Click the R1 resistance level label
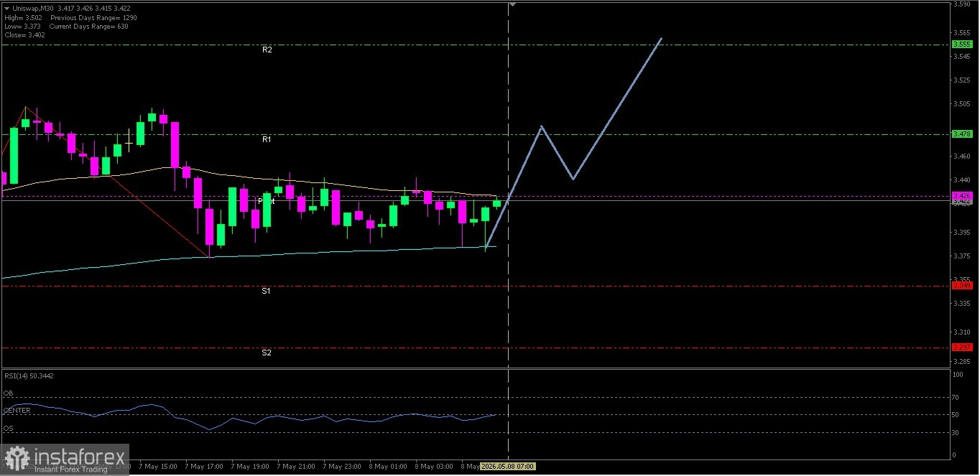980x476 pixels. coord(267,139)
